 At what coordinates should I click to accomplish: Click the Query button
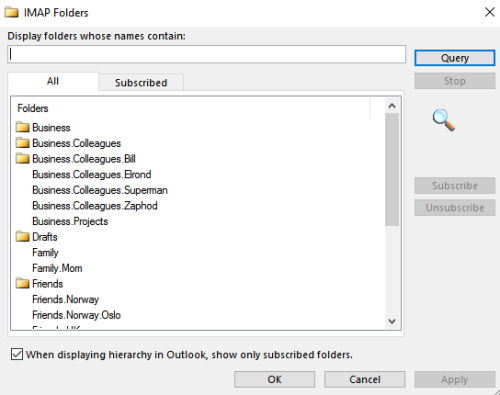click(455, 58)
